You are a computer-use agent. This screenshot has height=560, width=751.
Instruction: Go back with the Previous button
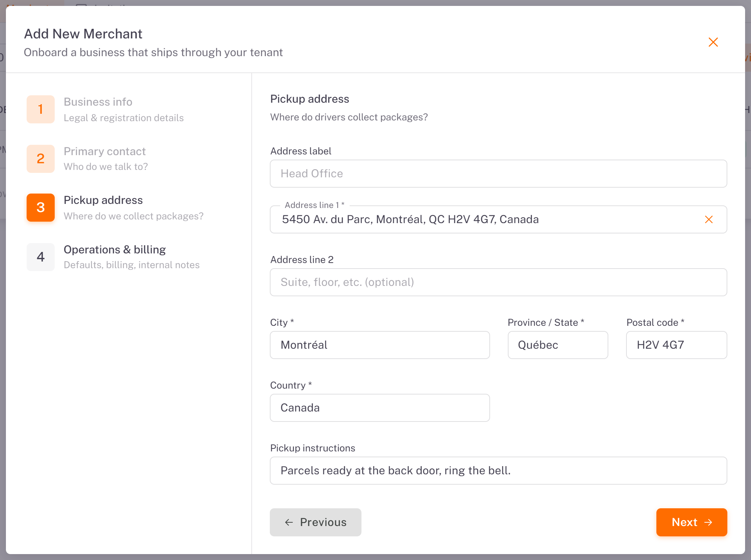(x=315, y=522)
